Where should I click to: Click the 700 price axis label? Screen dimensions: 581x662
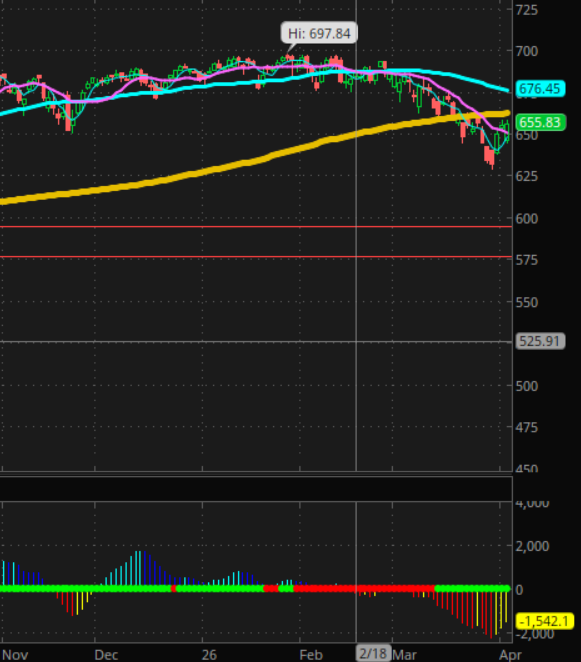click(x=527, y=51)
